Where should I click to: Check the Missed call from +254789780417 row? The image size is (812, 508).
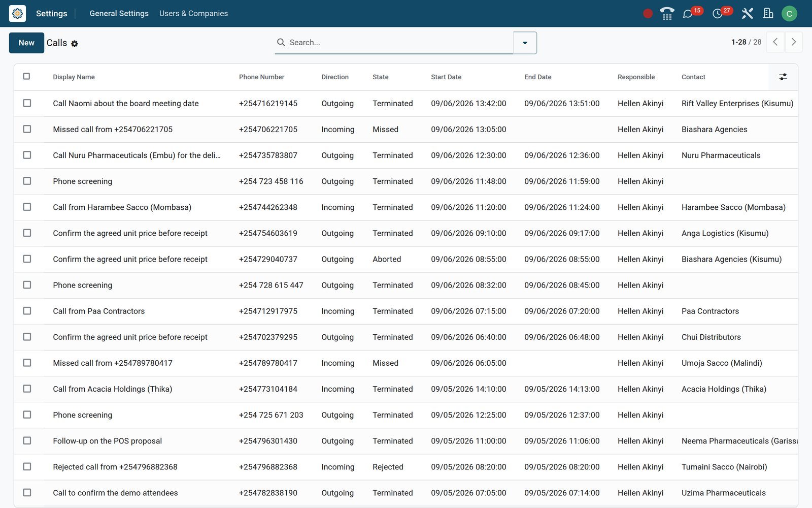point(27,363)
